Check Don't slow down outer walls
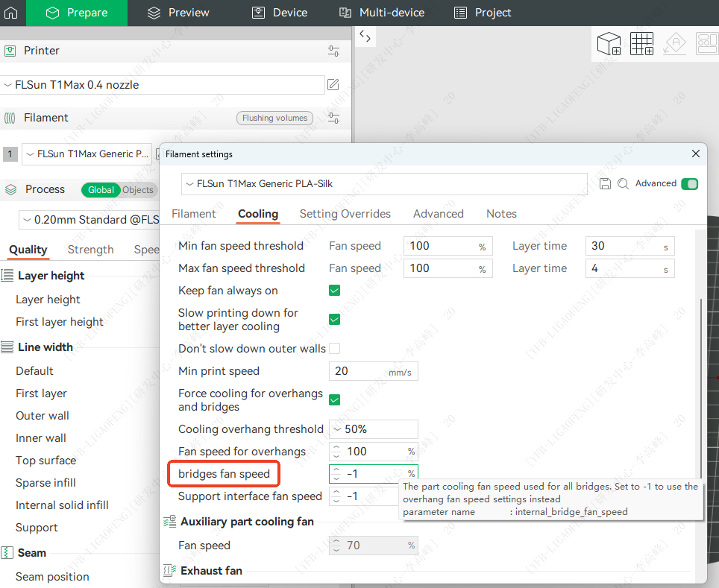The width and height of the screenshot is (719, 588). coord(335,348)
